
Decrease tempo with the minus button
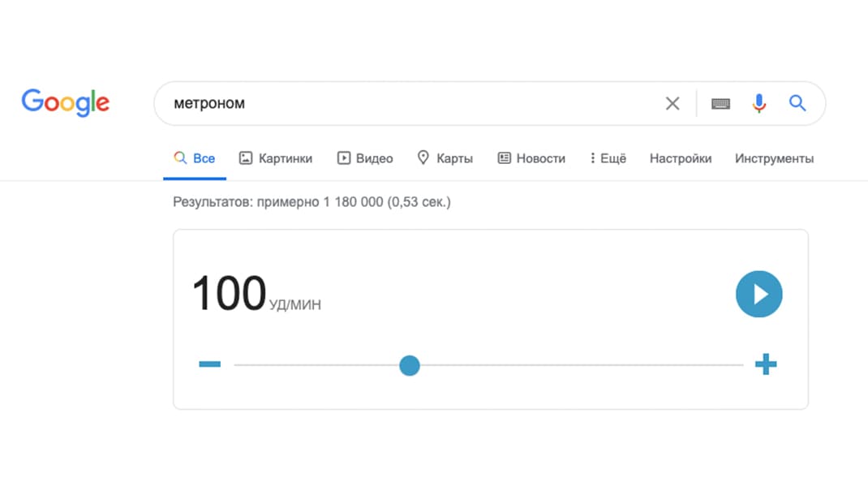click(209, 364)
